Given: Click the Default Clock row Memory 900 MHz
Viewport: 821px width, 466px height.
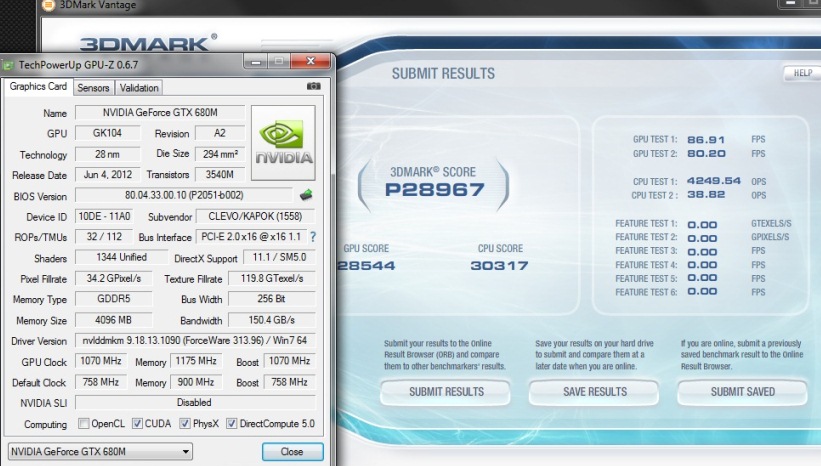Looking at the screenshot, I should click(196, 382).
